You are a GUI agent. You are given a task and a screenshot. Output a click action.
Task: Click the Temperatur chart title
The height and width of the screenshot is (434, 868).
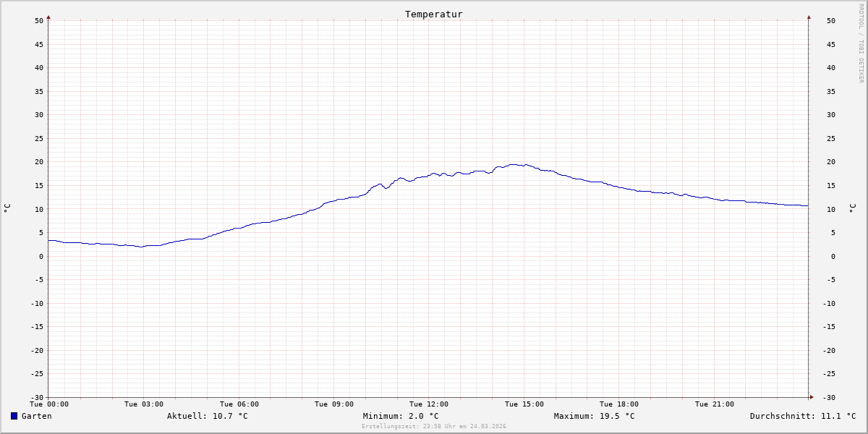433,14
